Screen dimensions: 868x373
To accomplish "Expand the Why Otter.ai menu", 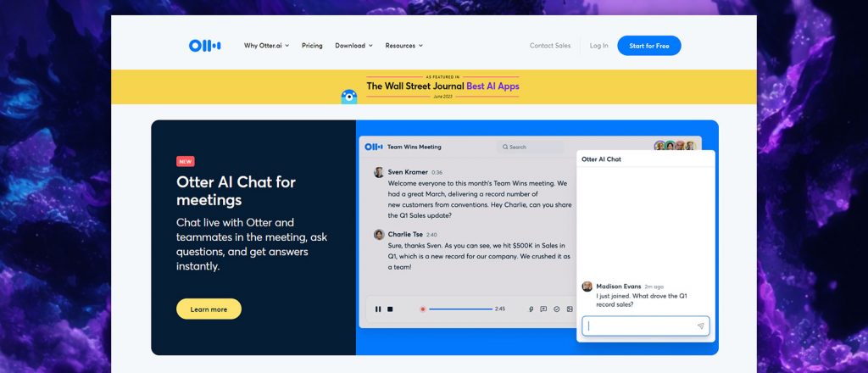I will click(x=266, y=46).
